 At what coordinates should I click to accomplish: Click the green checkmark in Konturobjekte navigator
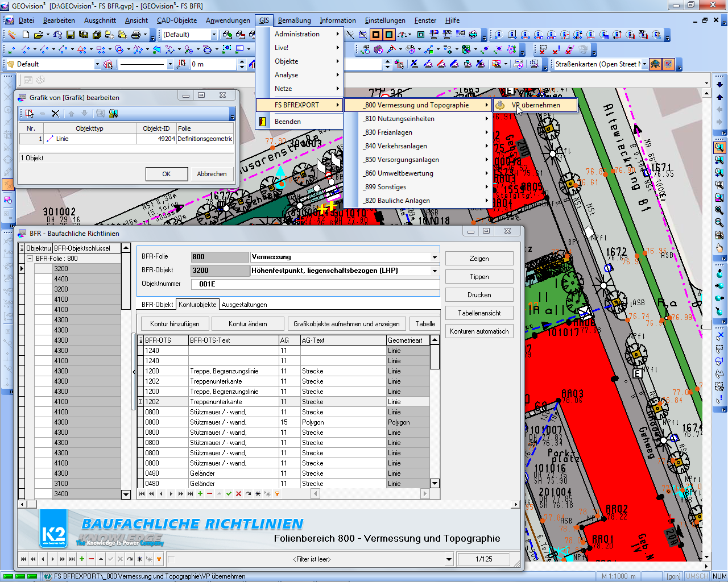229,494
